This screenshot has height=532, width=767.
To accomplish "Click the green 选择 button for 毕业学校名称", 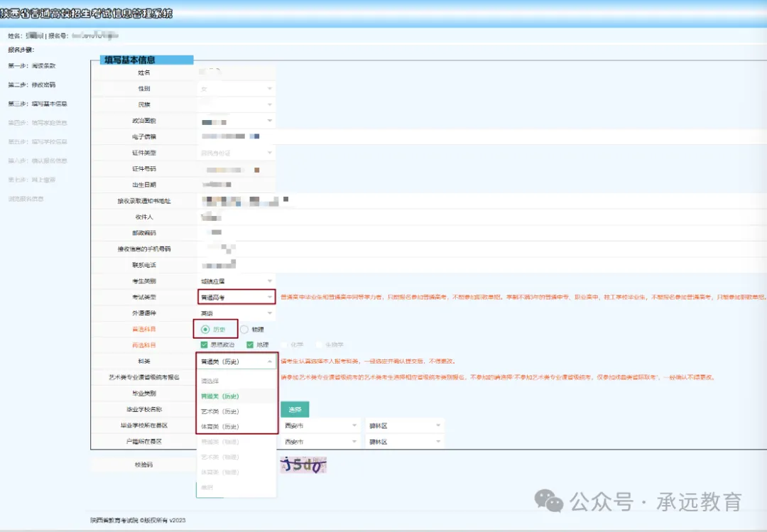I will coord(295,410).
